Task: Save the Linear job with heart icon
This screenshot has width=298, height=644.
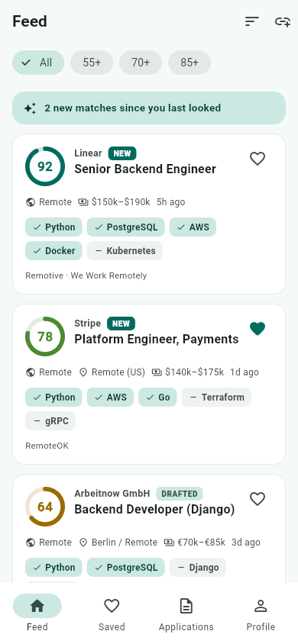Action: pos(258,159)
